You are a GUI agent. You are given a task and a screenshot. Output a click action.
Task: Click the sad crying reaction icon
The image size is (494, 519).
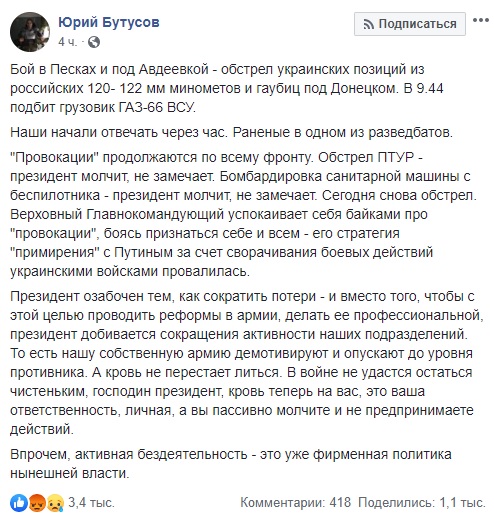point(55,503)
